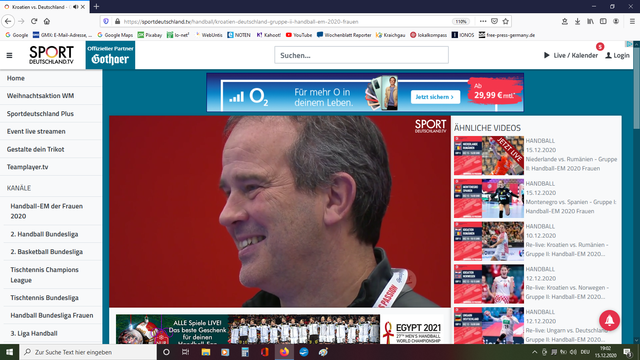Open the Wochenblatt Reporter bookmark
The width and height of the screenshot is (640, 360).
point(344,35)
